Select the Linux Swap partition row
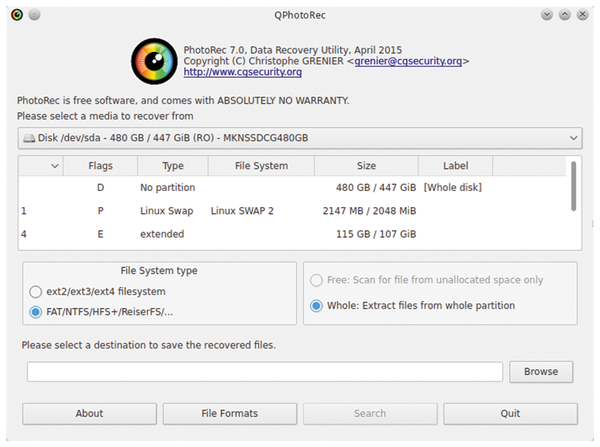Viewport: 600px width, 447px height. 293,211
